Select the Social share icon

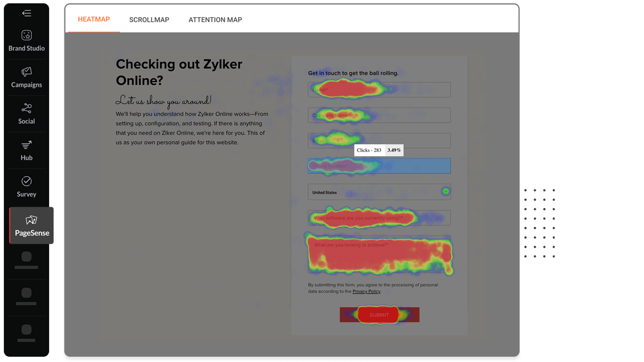tap(26, 109)
